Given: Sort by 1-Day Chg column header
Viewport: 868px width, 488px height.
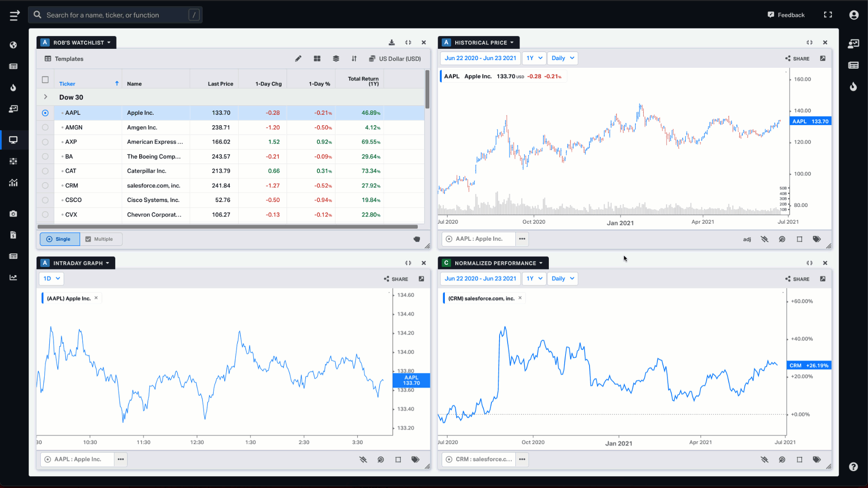Looking at the screenshot, I should [268, 84].
